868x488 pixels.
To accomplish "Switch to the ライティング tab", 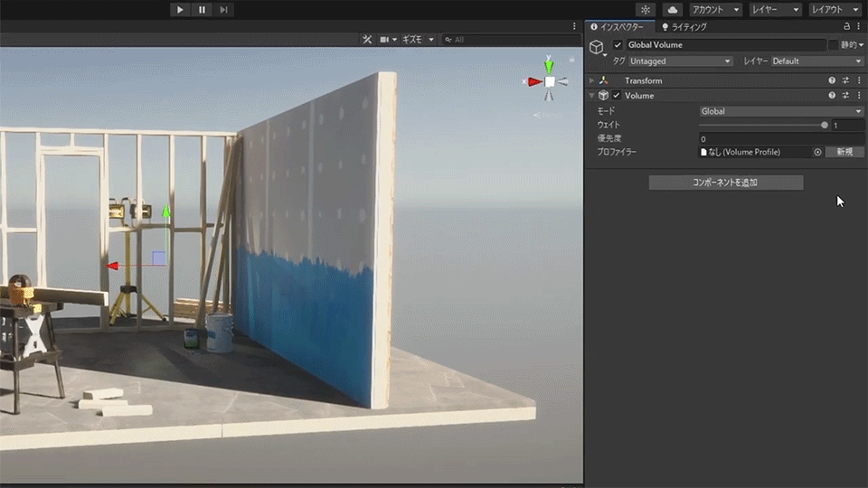I will pos(684,27).
